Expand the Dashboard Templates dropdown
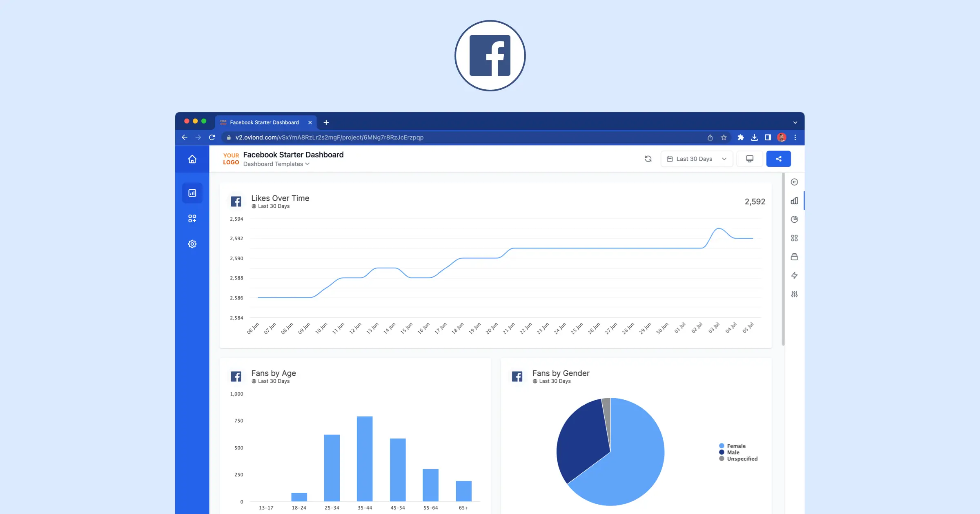 point(276,164)
